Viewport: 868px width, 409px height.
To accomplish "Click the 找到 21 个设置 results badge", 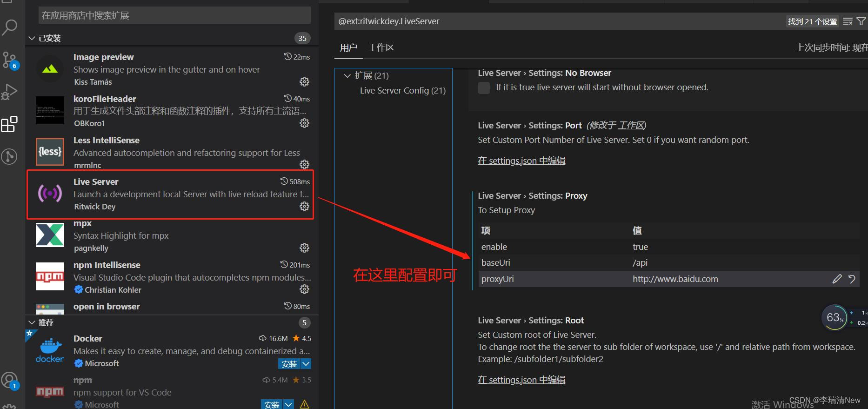I will (812, 21).
